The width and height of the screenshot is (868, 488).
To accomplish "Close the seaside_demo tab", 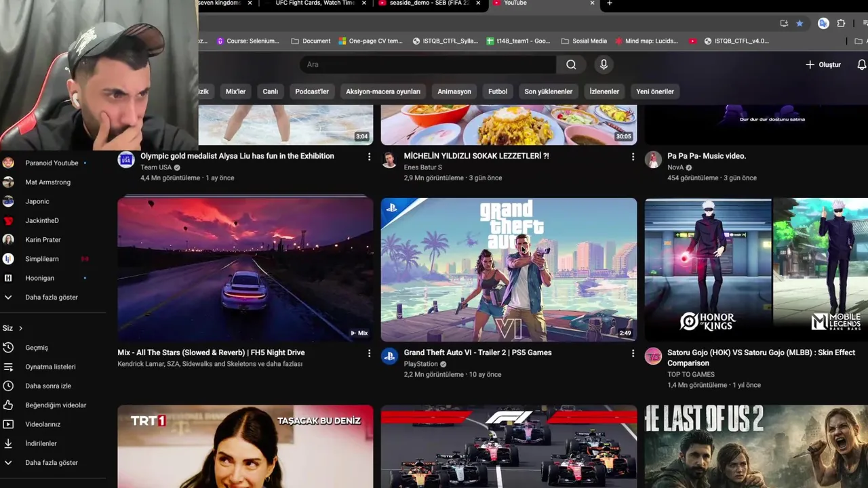I will click(478, 3).
